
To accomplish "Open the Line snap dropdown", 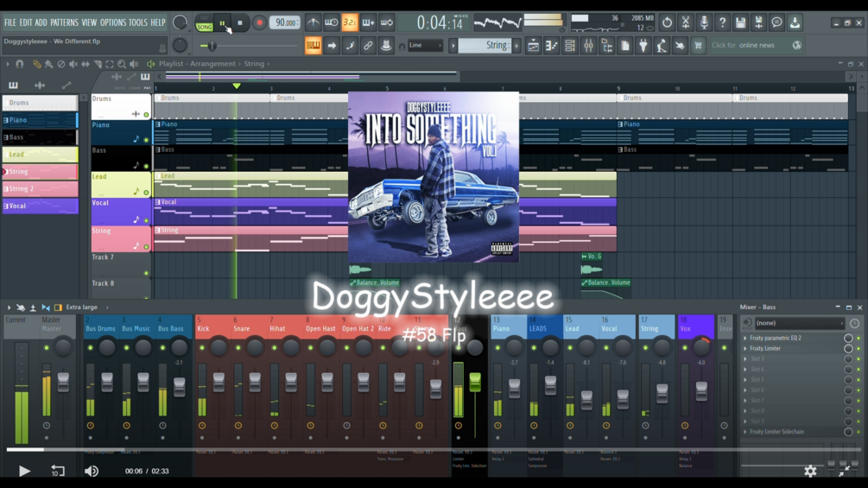I will [425, 46].
